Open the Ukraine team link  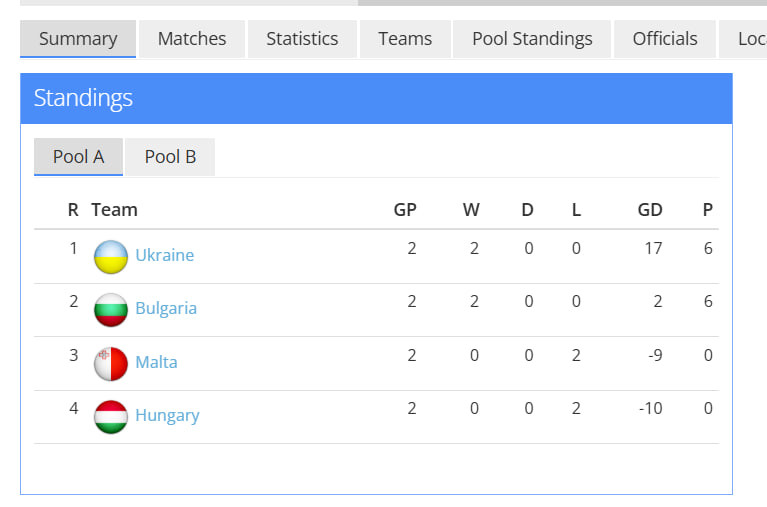tap(164, 255)
